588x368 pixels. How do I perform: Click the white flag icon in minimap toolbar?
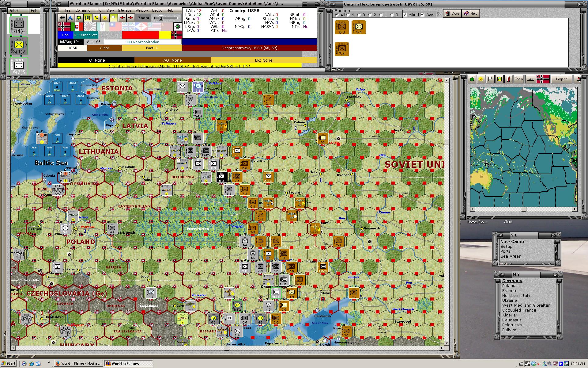pos(490,79)
